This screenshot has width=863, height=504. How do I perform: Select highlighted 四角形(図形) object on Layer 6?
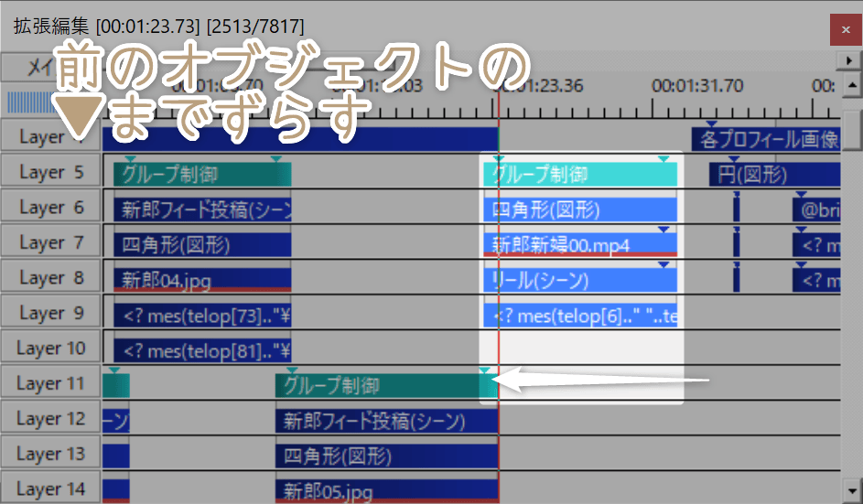[x=580, y=209]
